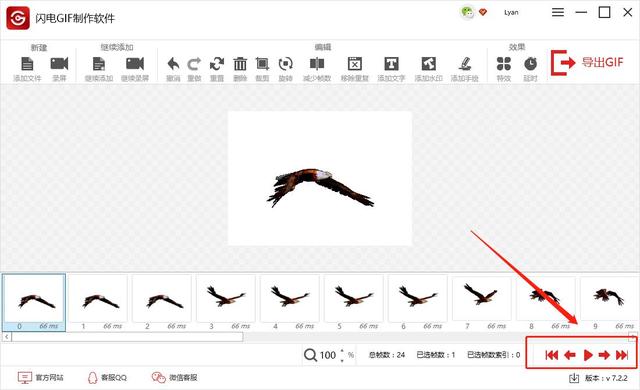Select the crop (裁剪) tool
Image resolution: width=640 pixels, height=390 pixels.
coord(262,64)
